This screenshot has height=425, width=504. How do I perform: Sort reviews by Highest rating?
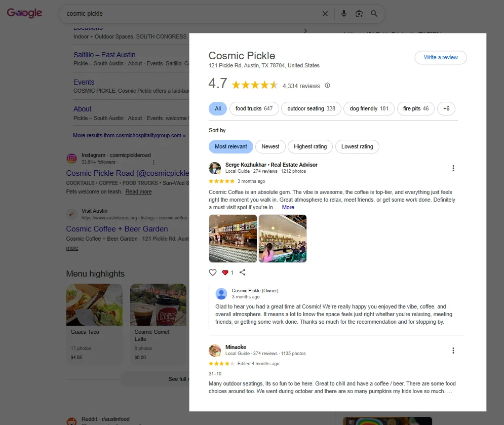pyautogui.click(x=310, y=146)
